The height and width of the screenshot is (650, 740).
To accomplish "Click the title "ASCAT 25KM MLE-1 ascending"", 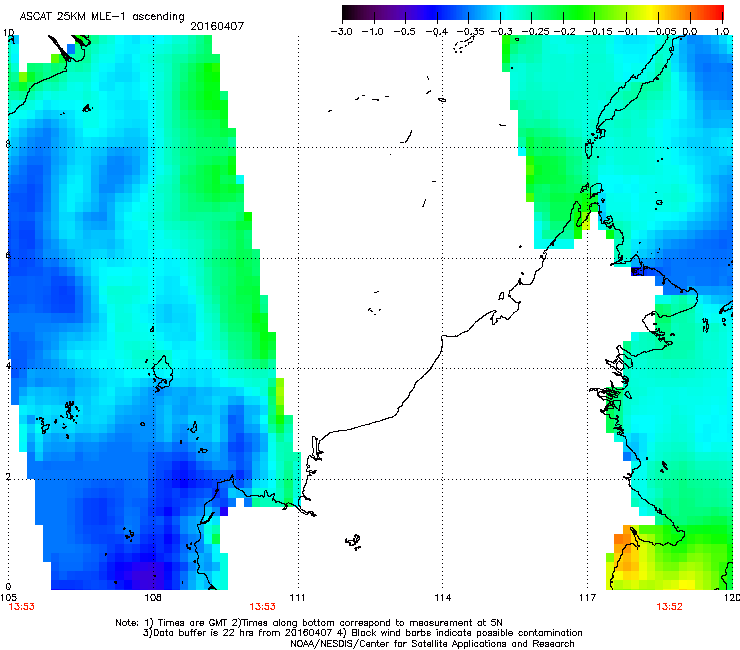I will [102, 16].
